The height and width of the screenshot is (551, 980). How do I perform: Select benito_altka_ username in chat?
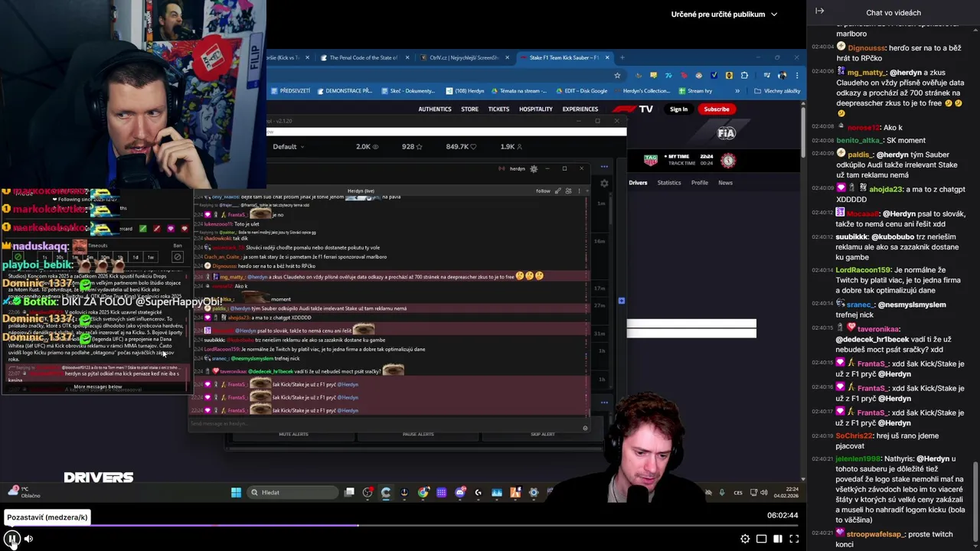(859, 140)
